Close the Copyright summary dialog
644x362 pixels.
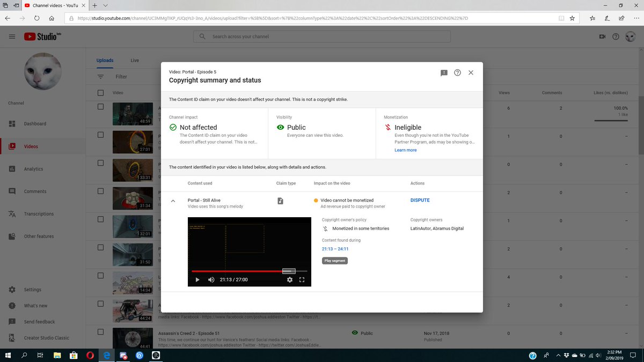471,73
